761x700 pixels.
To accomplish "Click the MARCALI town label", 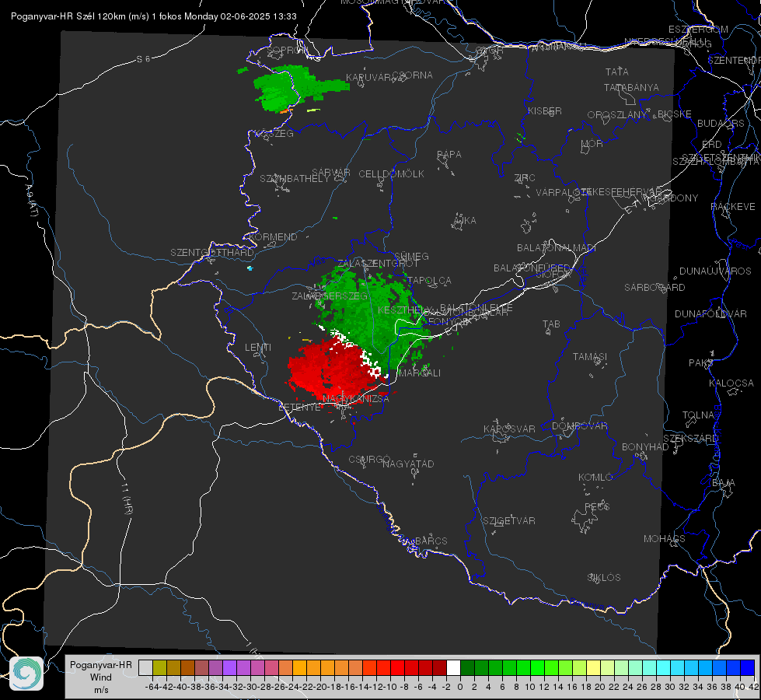I will pos(419,373).
